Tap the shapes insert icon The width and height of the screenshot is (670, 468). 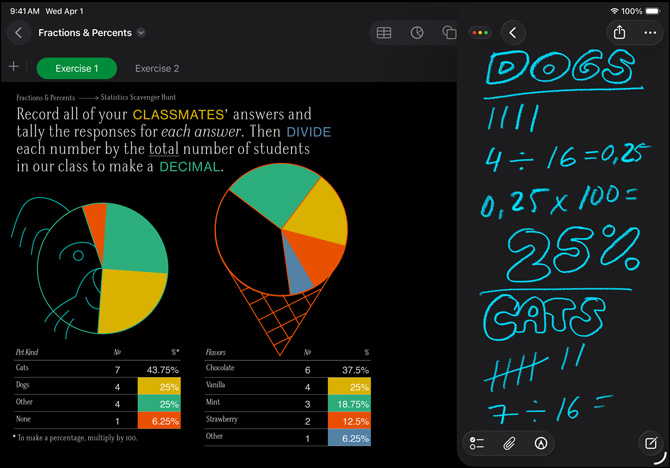click(449, 33)
